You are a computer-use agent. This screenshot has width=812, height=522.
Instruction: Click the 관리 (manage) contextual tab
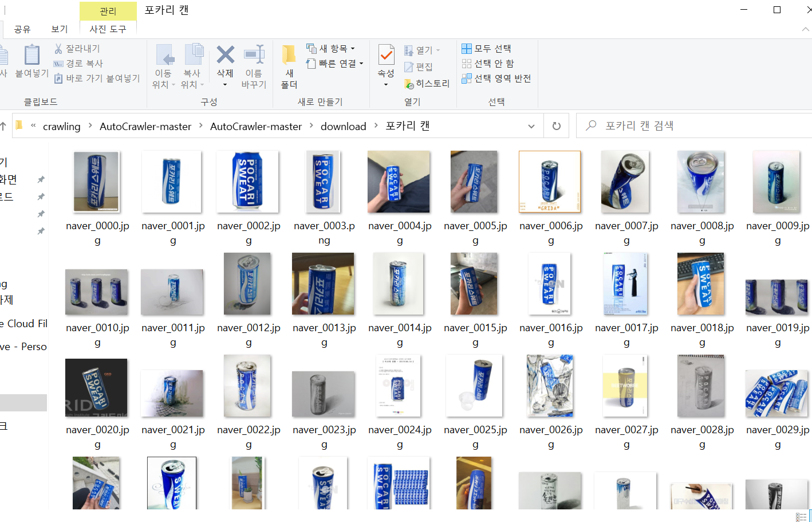108,11
